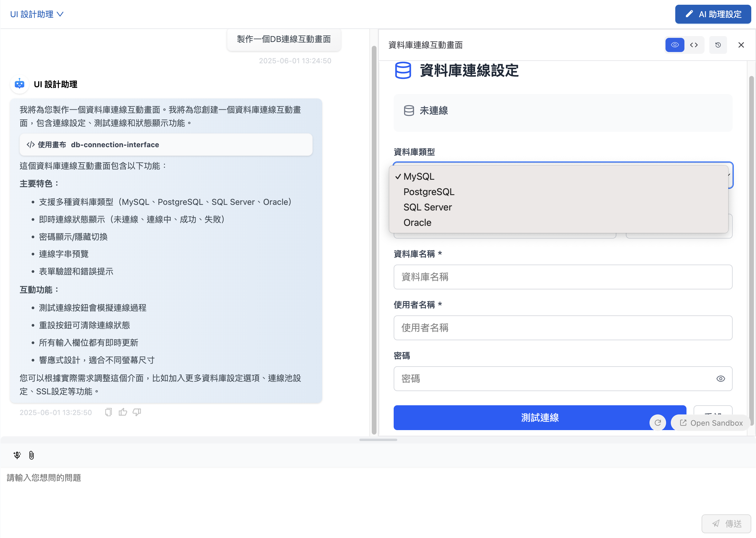Image resolution: width=756 pixels, height=538 pixels.
Task: Give a thumbs down to the assistant reply
Action: pyautogui.click(x=137, y=412)
